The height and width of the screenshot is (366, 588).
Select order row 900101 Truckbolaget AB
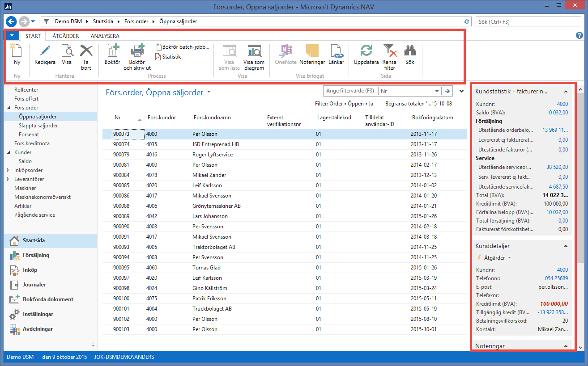coord(285,309)
